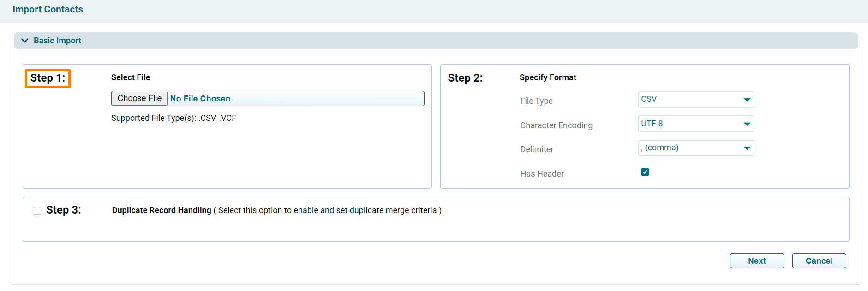Click the Choose File button
Viewport: 868px width, 291px height.
(x=139, y=98)
